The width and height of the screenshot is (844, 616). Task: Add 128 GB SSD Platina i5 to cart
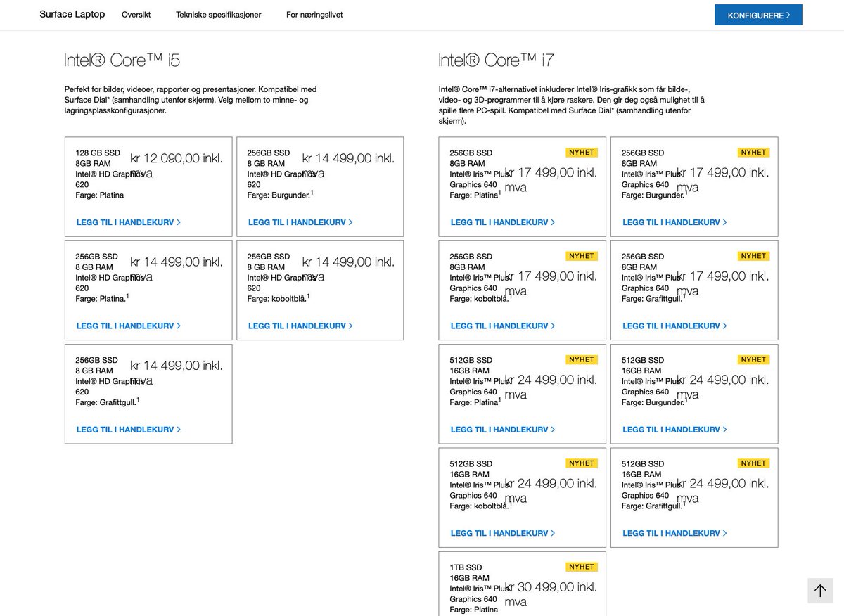point(129,222)
